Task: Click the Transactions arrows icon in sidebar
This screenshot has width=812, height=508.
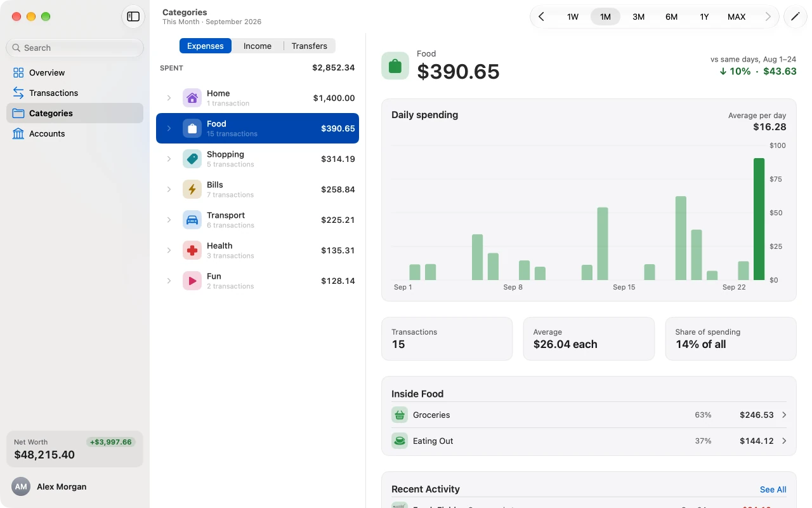Action: (18, 93)
